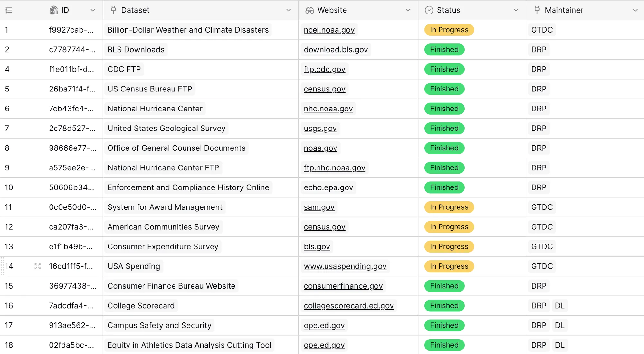Expand the USA Spending record
Viewport: 644px width, 354px height.
38,266
